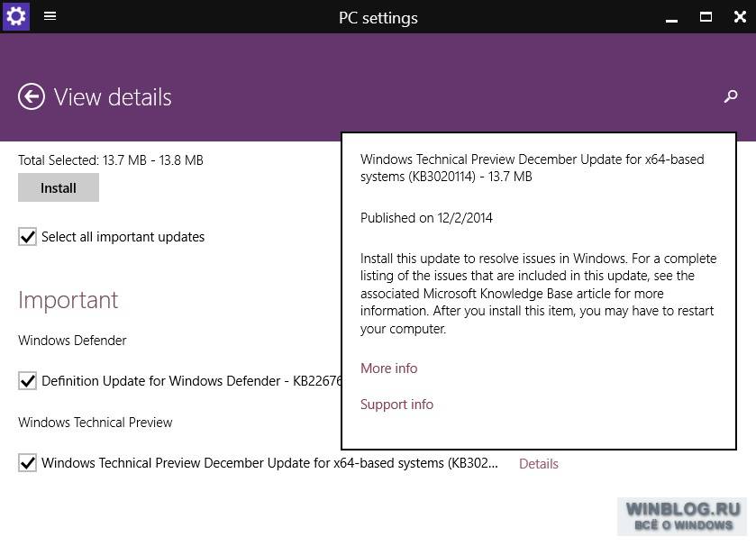This screenshot has height=546, width=756.
Task: Toggle Select all important updates checkbox
Action: coord(27,237)
